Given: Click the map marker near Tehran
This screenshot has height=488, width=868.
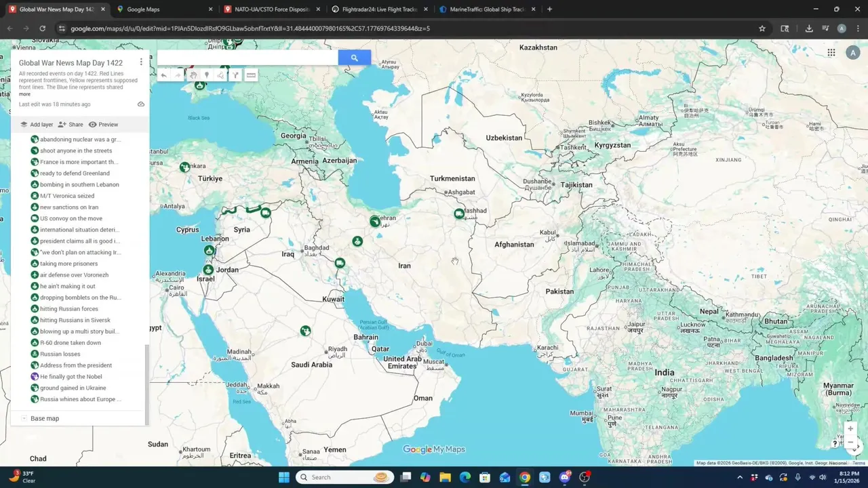Looking at the screenshot, I should 375,221.
